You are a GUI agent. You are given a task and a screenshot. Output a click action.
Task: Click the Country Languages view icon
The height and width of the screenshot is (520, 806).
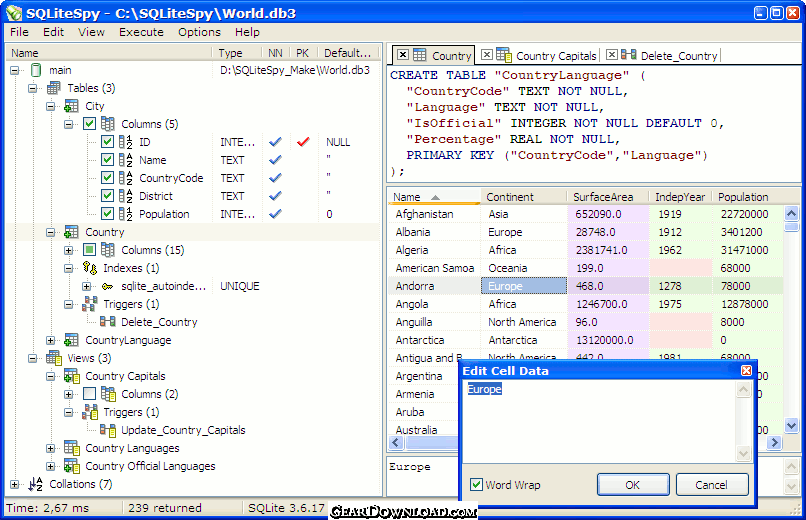[x=72, y=448]
